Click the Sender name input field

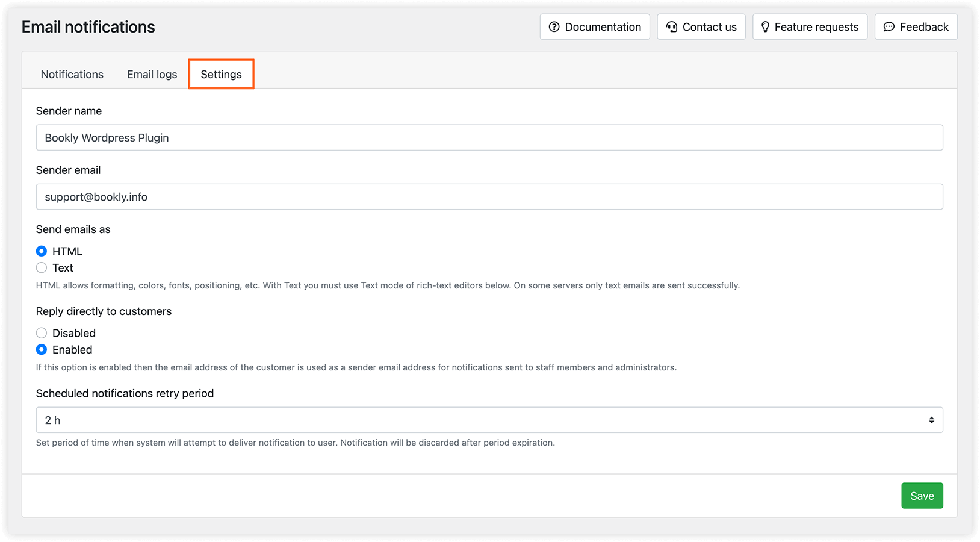pos(489,137)
